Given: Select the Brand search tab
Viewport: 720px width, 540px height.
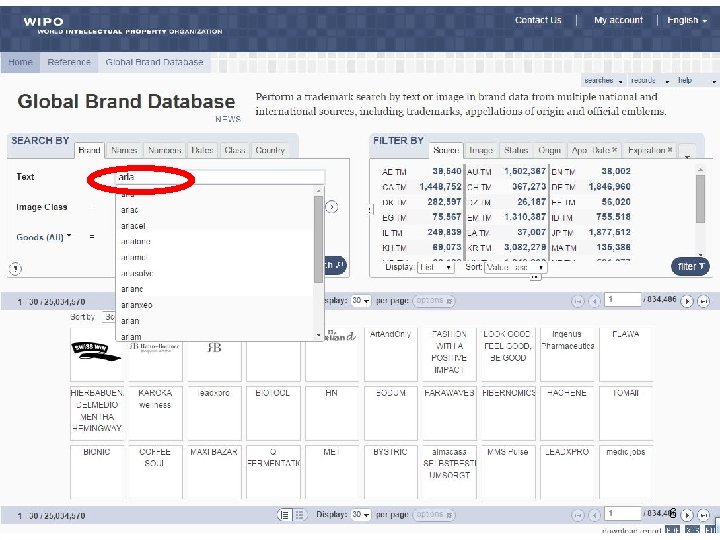Looking at the screenshot, I should tap(90, 150).
